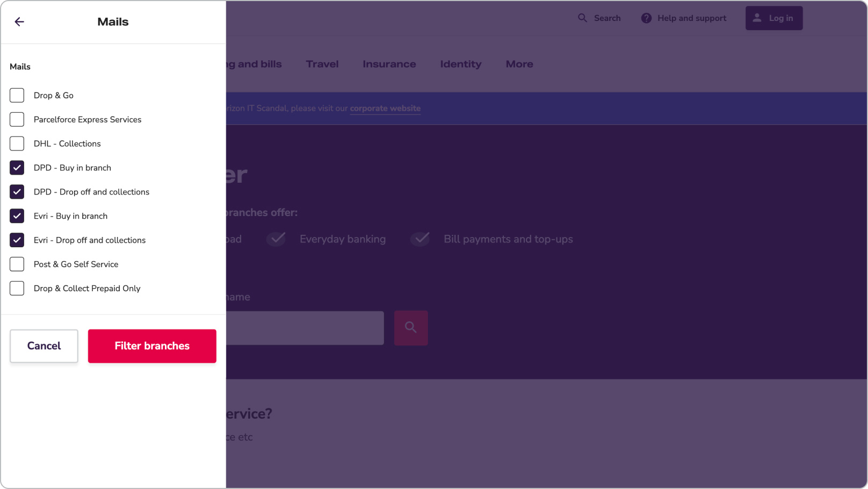Viewport: 868px width, 489px height.
Task: Uncheck DPD - Buy in branch
Action: 17,168
